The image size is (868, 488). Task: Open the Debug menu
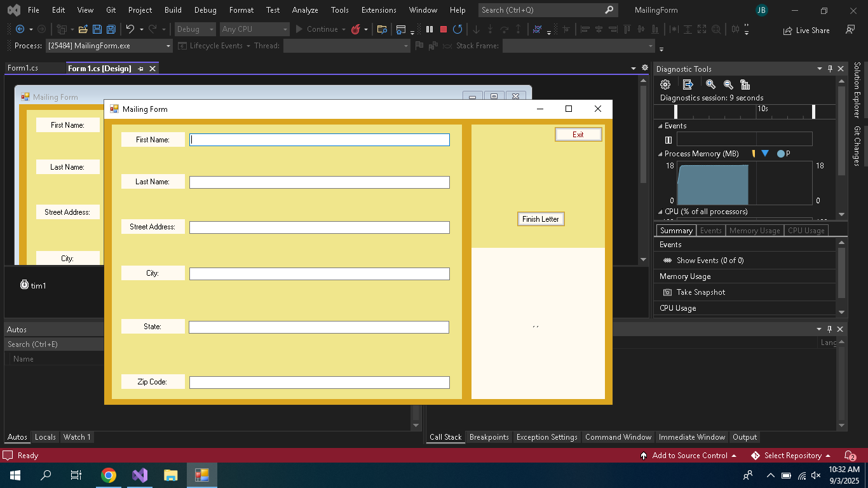[205, 10]
